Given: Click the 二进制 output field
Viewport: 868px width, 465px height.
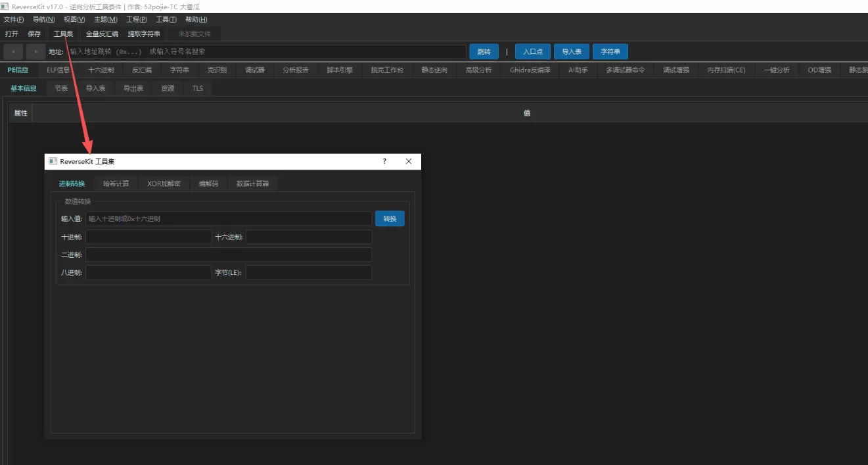Looking at the screenshot, I should [x=229, y=255].
